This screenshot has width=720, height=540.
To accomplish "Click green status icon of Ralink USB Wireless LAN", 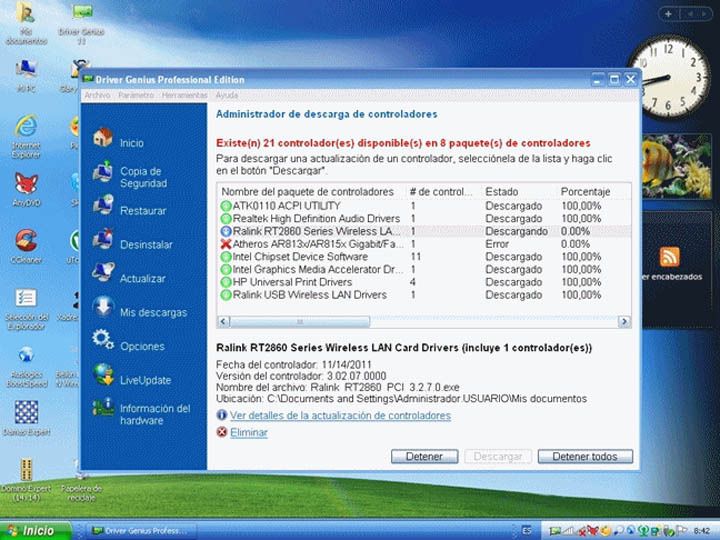I will pyautogui.click(x=226, y=295).
